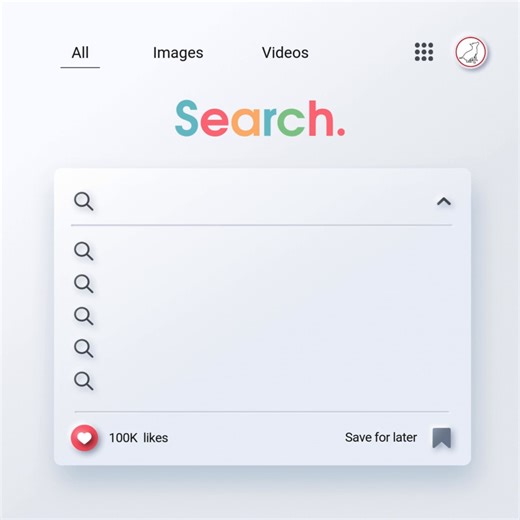Screen dimensions: 520x520
Task: Switch to the All tab
Action: tap(80, 53)
